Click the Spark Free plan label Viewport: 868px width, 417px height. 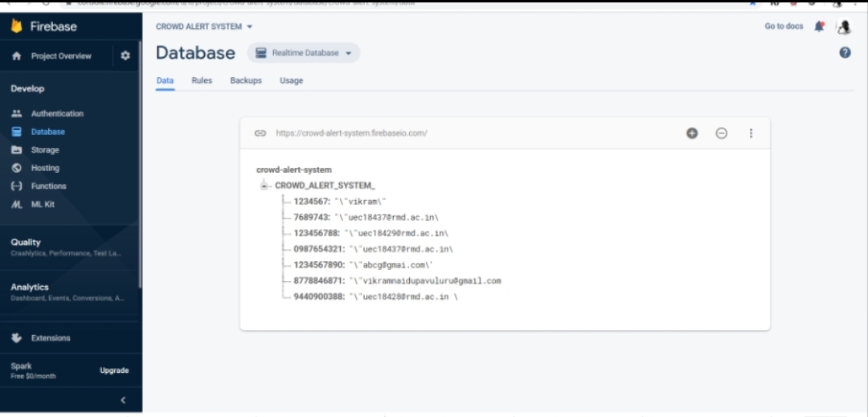(33, 370)
